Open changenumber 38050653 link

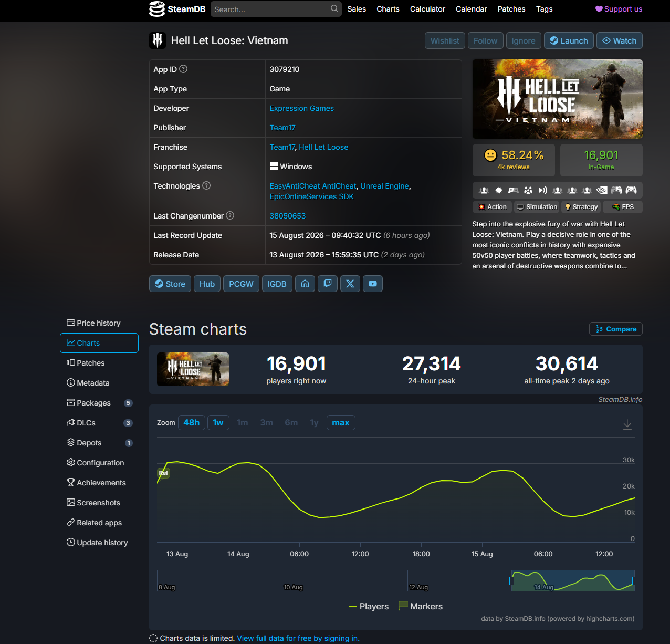coord(287,216)
